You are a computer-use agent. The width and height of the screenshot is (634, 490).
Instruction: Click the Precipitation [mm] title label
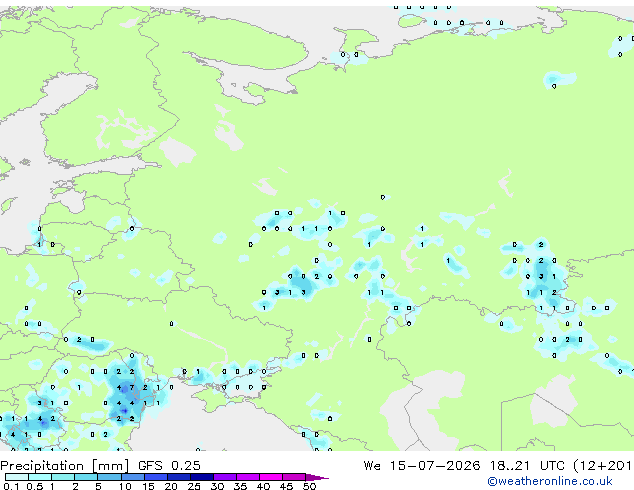click(65, 466)
